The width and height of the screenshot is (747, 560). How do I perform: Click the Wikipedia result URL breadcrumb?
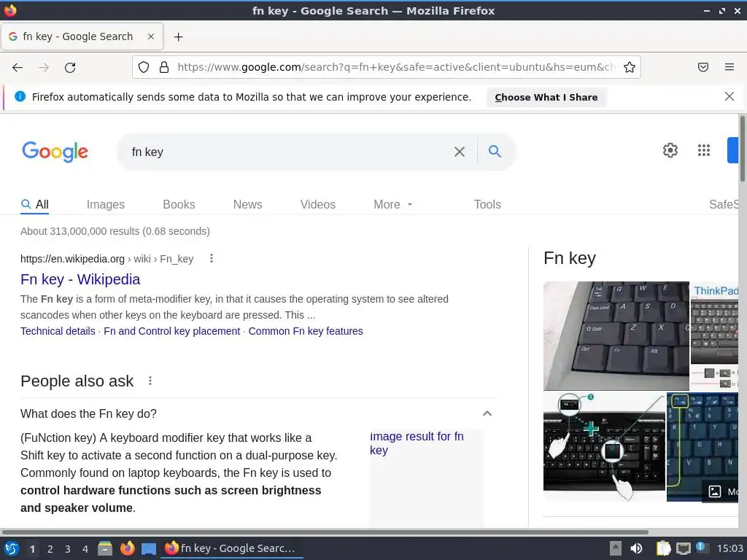[107, 259]
